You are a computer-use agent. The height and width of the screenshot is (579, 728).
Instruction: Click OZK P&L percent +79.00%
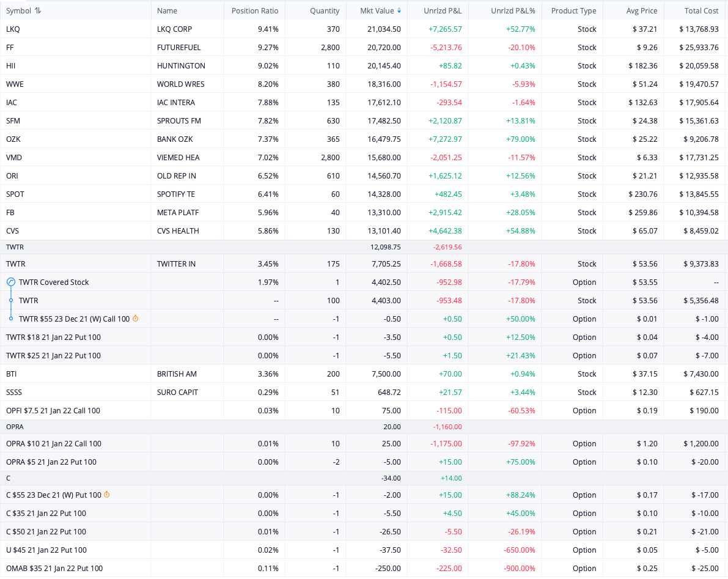pos(520,139)
